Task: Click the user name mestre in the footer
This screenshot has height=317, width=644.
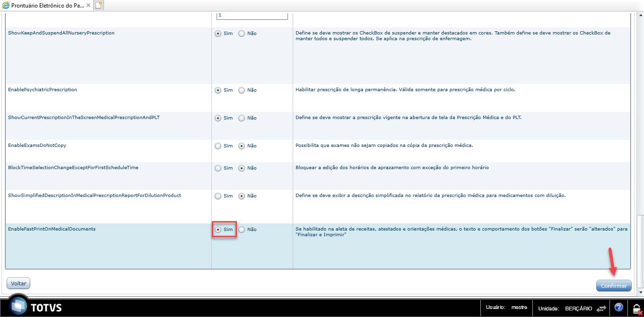Action: tap(519, 308)
